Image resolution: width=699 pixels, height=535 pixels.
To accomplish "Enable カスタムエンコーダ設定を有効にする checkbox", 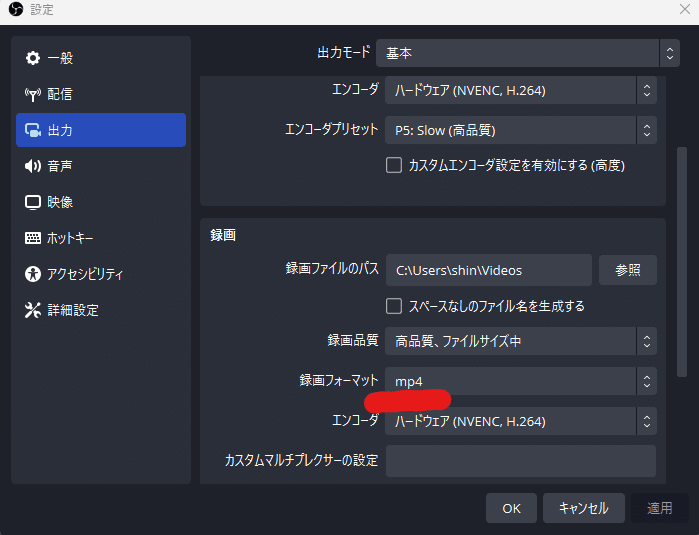I will pos(394,165).
